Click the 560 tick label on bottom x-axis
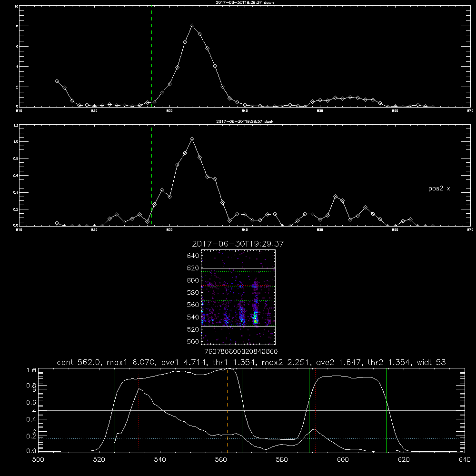This screenshot has width=476, height=476. 221,460
